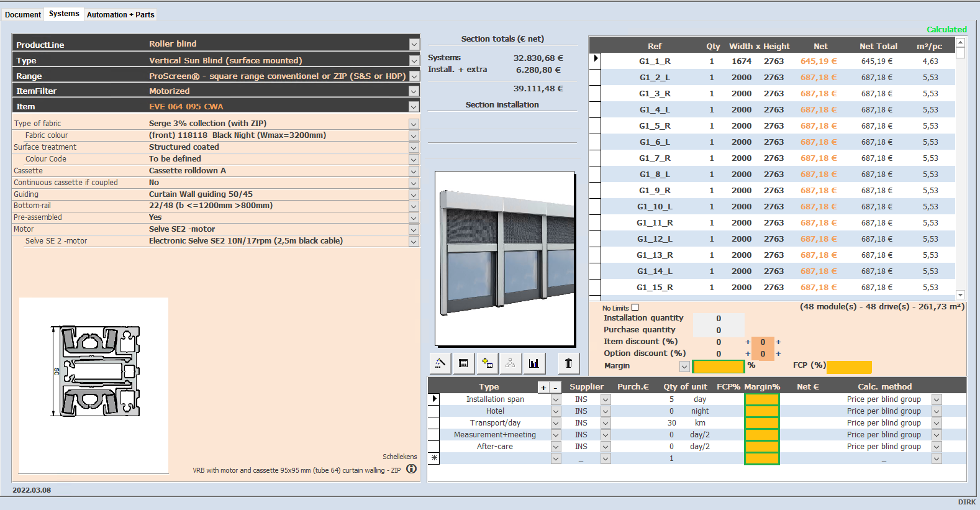Click the Purchase quantity value field
Image resolution: width=980 pixels, height=510 pixels.
(719, 330)
